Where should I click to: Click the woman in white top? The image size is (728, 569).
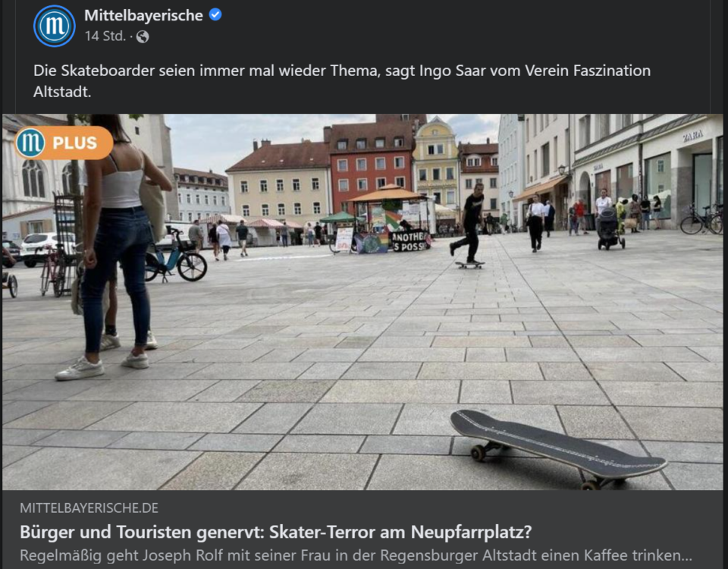(114, 246)
